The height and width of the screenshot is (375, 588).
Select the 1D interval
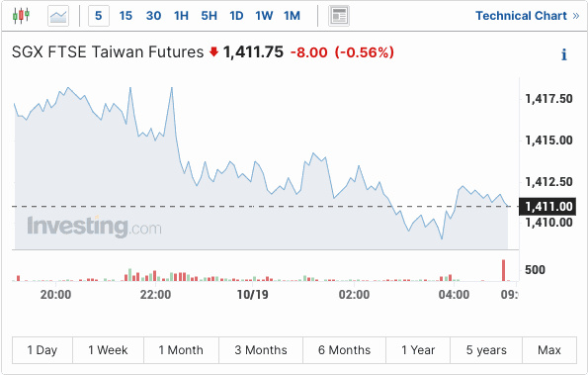tap(236, 16)
